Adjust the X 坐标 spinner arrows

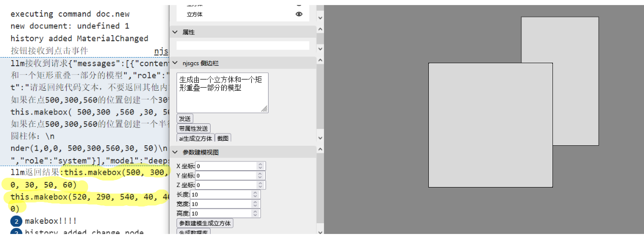[x=260, y=166]
